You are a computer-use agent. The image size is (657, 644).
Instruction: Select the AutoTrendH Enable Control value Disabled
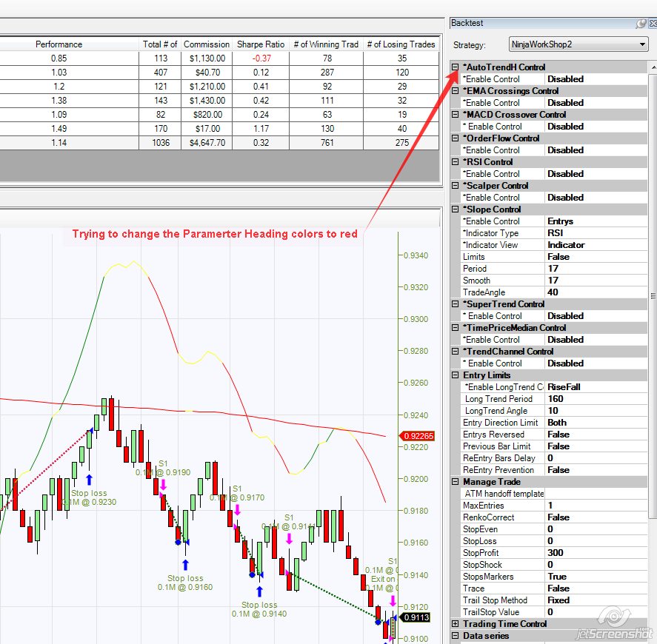[596, 79]
